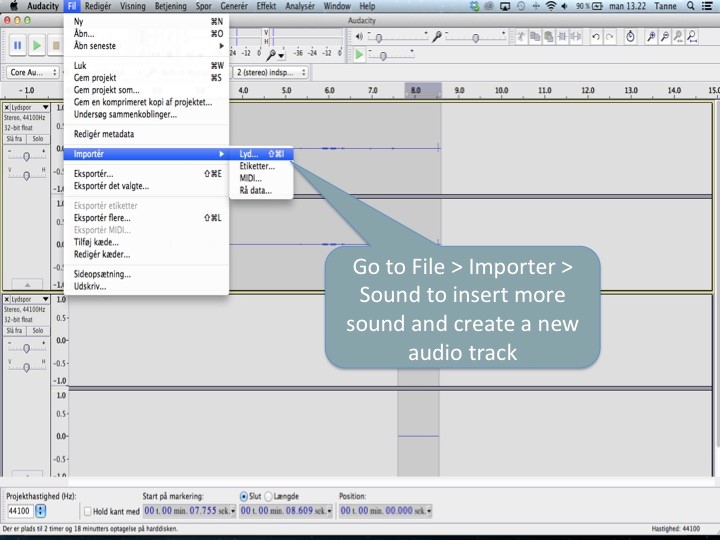Image resolution: width=720 pixels, height=540 pixels.
Task: Click the green Play button beside Pause
Action: coord(37,45)
